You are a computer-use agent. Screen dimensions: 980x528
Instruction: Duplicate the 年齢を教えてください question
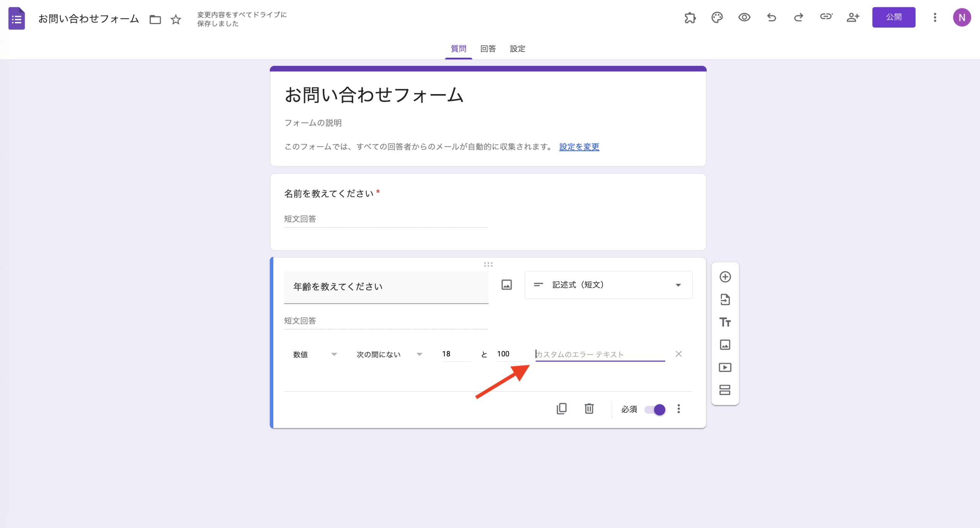point(562,409)
